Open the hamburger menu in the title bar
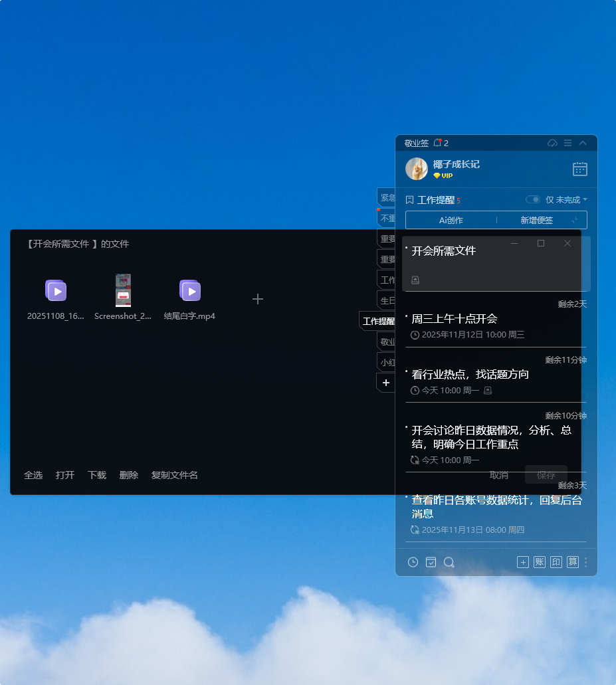The height and width of the screenshot is (685, 616). 567,143
